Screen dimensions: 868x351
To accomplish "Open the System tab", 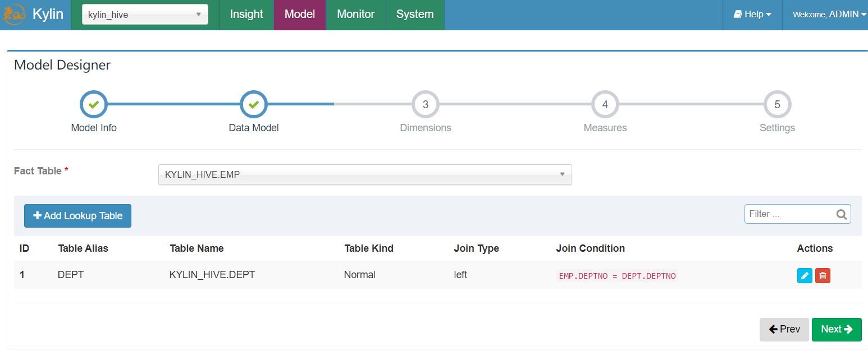I will coord(415,15).
